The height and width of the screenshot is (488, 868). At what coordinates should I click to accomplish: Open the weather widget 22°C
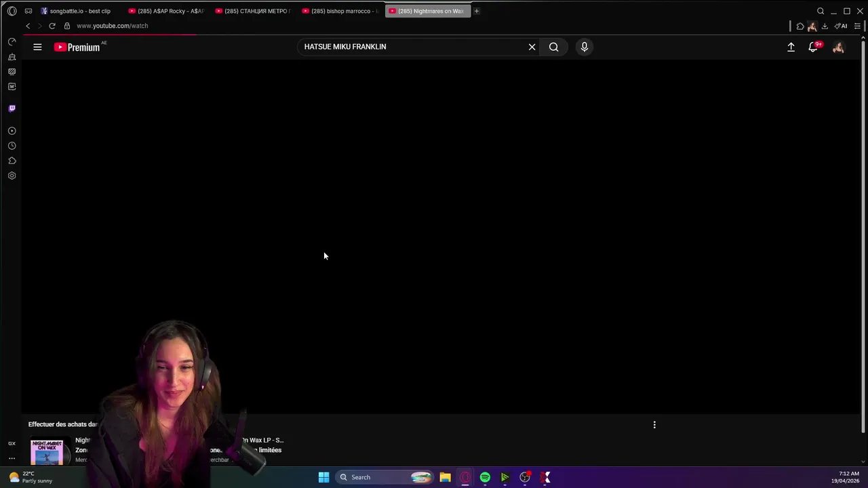31,477
